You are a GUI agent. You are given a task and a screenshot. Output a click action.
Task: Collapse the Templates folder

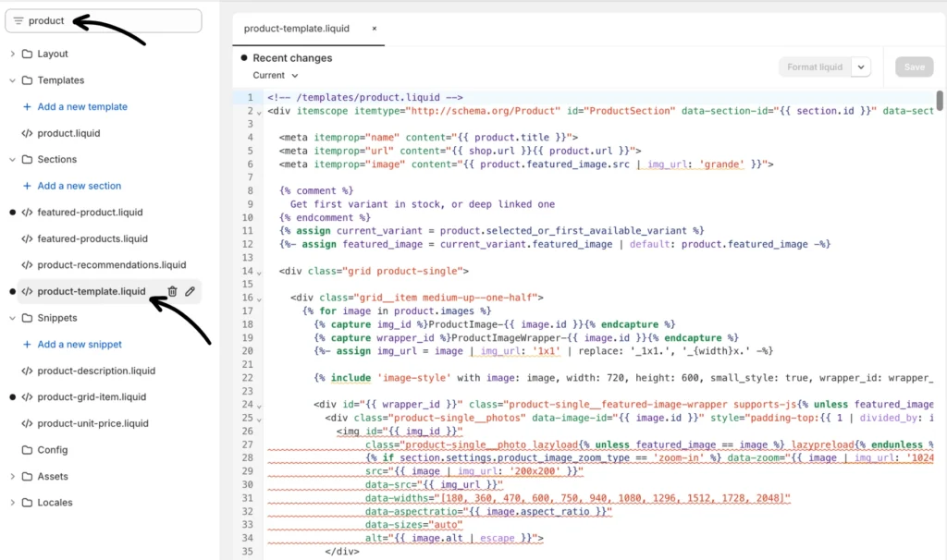13,80
